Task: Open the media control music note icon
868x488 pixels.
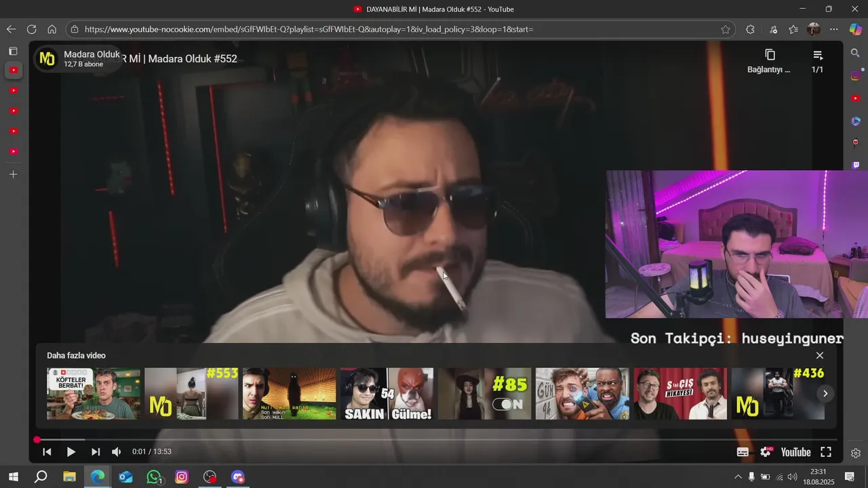Action: (773, 29)
